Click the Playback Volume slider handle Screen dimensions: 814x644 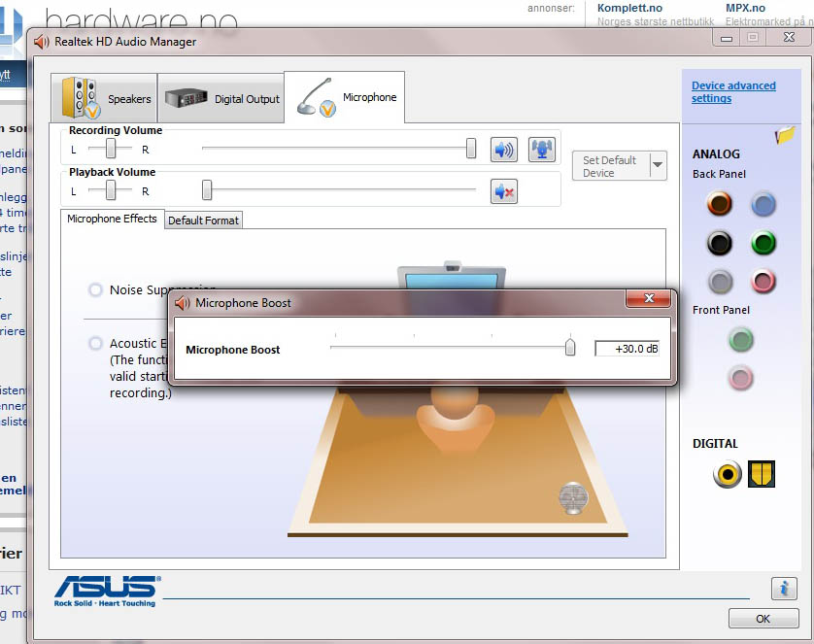(207, 190)
